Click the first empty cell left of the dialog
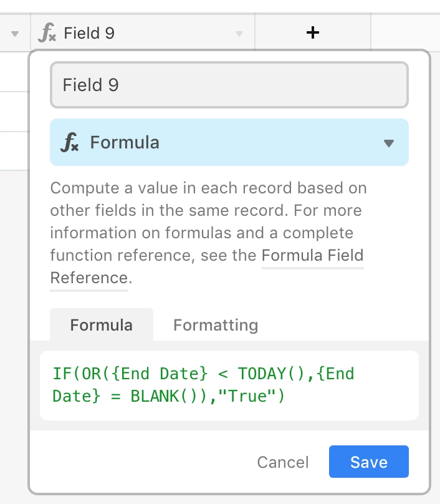Screen dimensions: 440x504 pyautogui.click(x=15, y=72)
